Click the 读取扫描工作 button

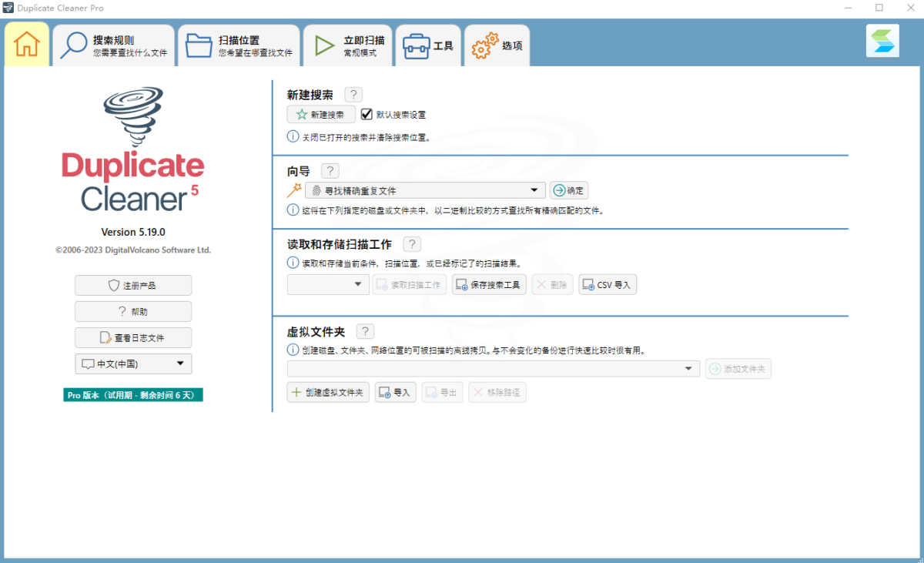coord(410,284)
